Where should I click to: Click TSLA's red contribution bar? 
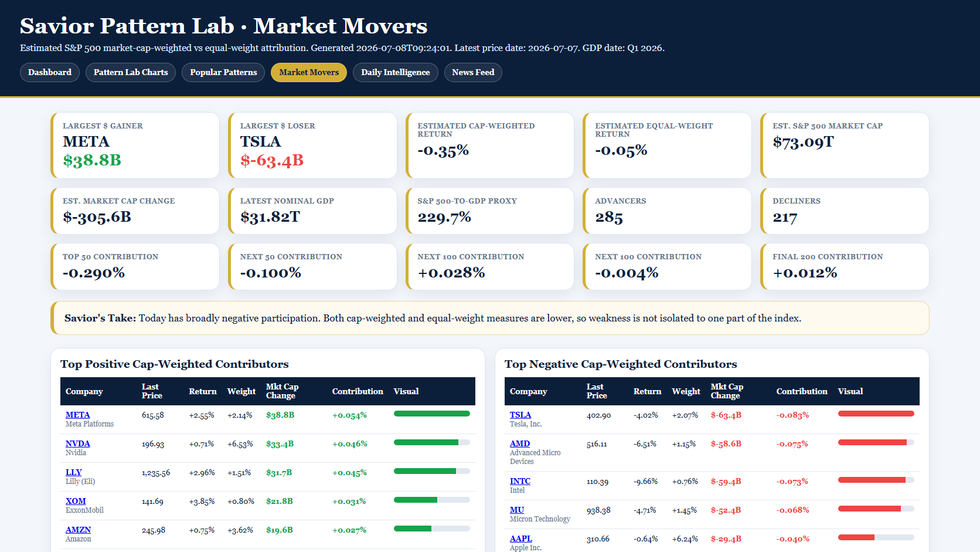(x=876, y=414)
